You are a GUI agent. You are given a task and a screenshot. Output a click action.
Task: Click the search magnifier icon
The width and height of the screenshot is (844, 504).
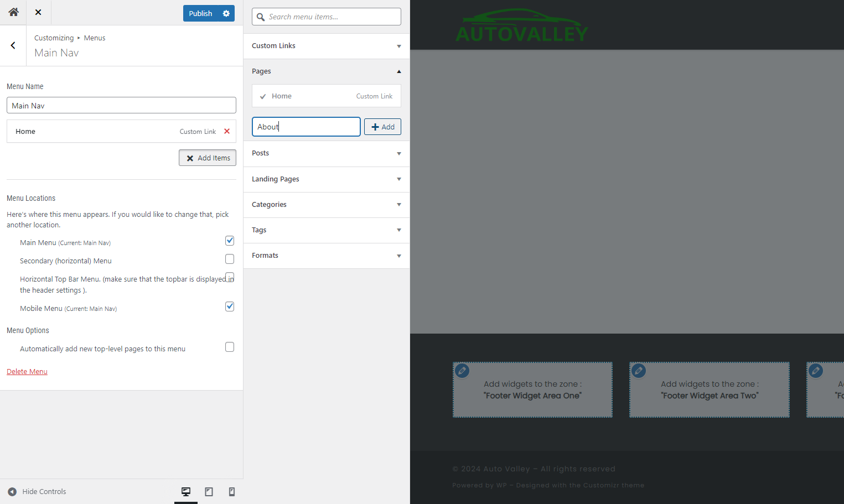(x=261, y=17)
